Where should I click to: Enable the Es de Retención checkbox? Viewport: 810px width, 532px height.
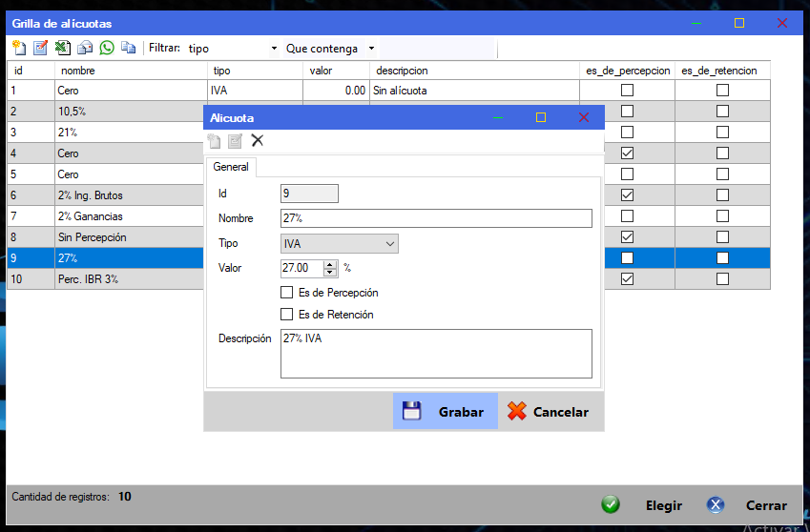[x=287, y=315]
